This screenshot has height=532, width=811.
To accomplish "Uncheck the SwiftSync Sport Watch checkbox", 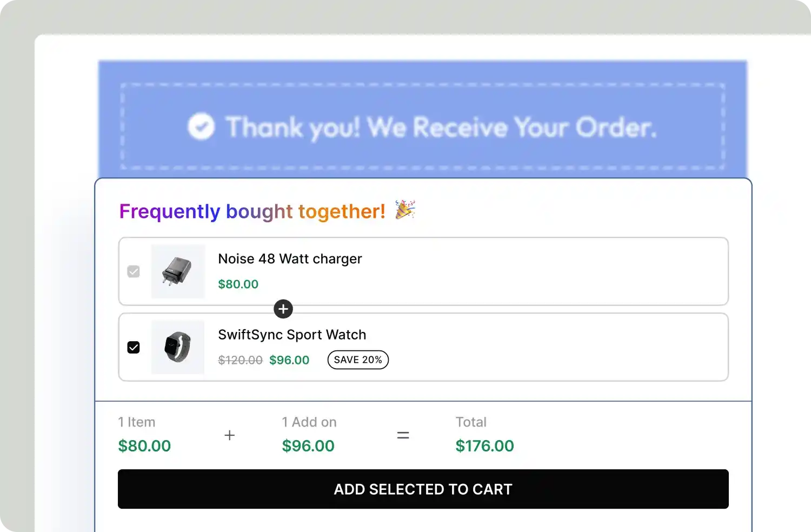I will point(134,347).
